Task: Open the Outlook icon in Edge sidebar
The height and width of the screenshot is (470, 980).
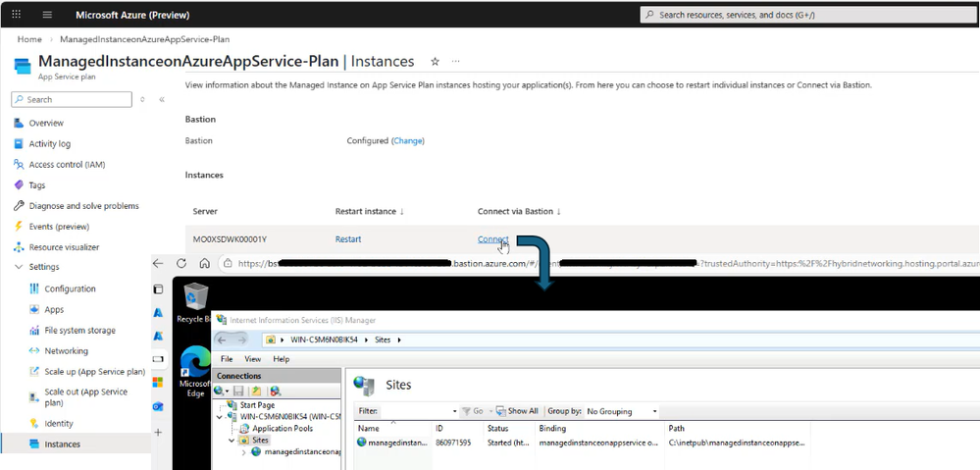Action: (x=158, y=406)
